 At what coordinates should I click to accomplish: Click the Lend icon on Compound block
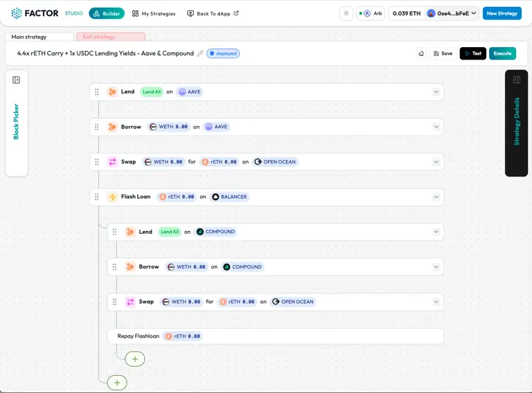130,232
